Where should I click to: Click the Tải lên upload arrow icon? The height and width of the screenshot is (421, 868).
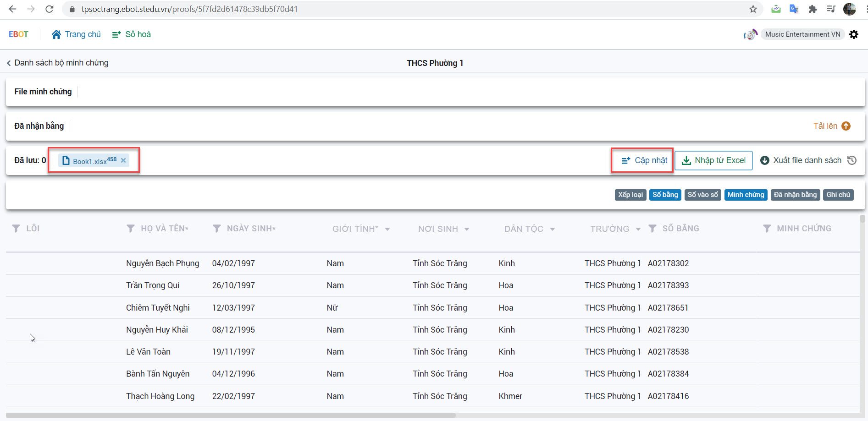point(846,126)
